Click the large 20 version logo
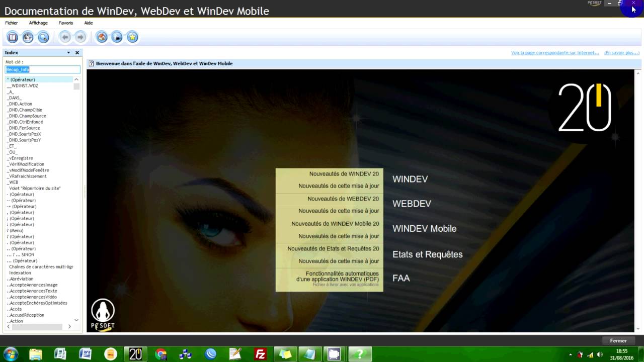 pyautogui.click(x=584, y=108)
